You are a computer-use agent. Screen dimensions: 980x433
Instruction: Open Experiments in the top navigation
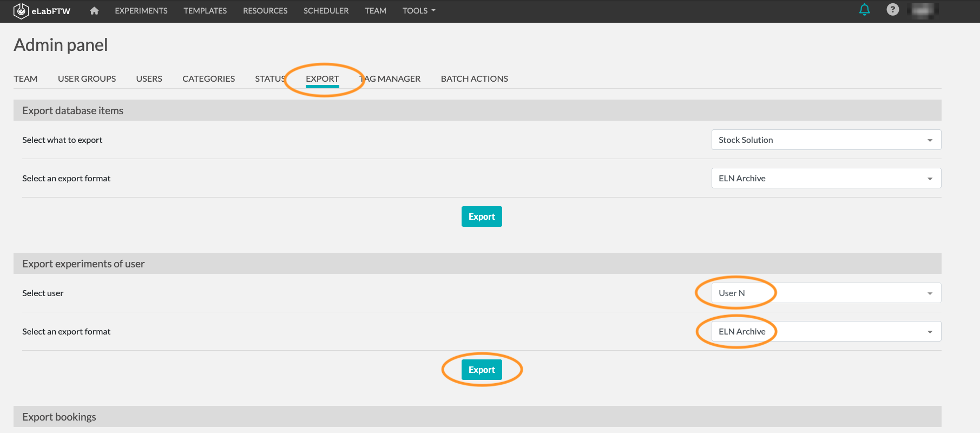(141, 11)
